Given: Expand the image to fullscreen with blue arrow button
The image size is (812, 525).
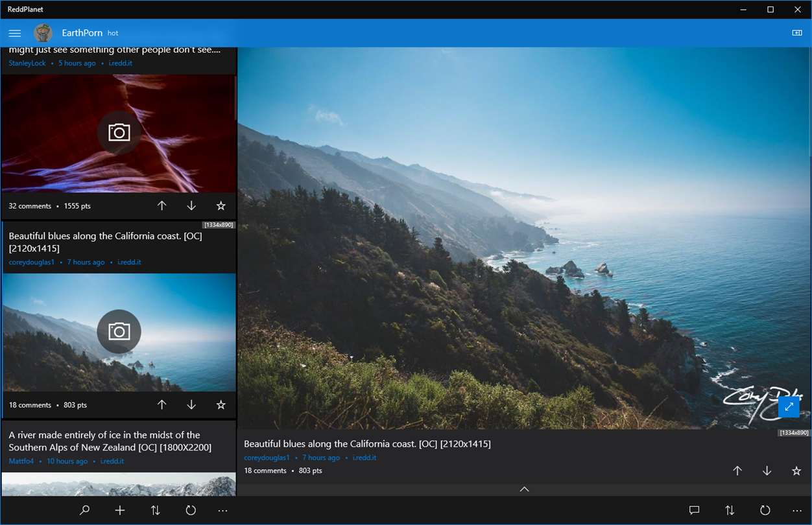Looking at the screenshot, I should coord(789,407).
